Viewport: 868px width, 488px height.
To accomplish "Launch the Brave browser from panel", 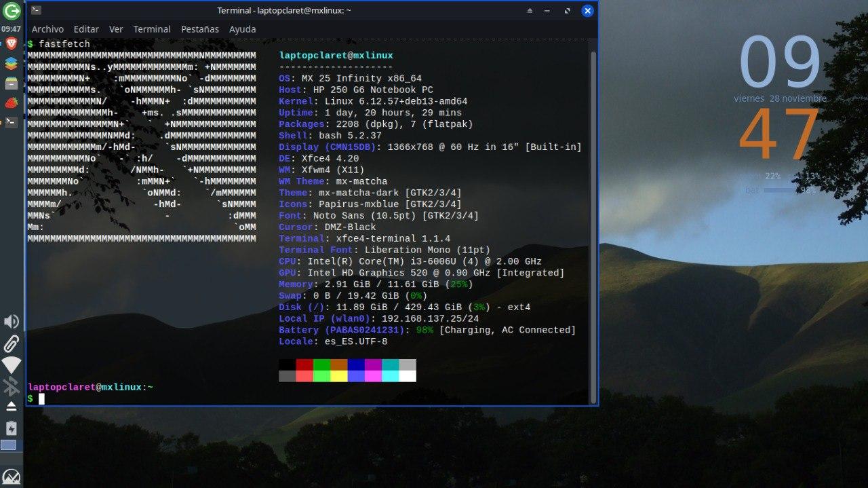I will pyautogui.click(x=12, y=45).
